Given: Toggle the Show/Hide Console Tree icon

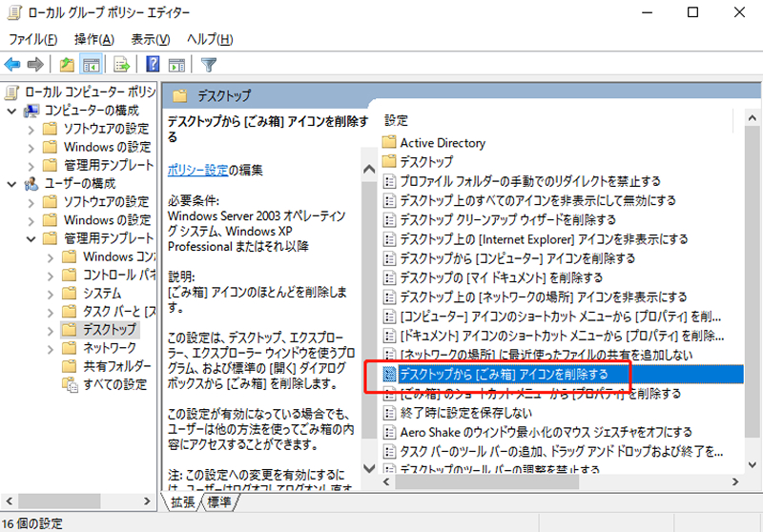Looking at the screenshot, I should [x=92, y=64].
